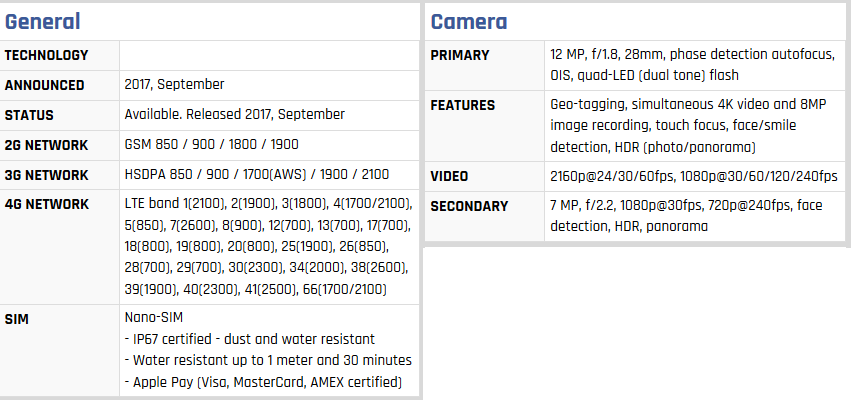The image size is (851, 400).
Task: Click the LTE band list text
Action: tap(269, 246)
